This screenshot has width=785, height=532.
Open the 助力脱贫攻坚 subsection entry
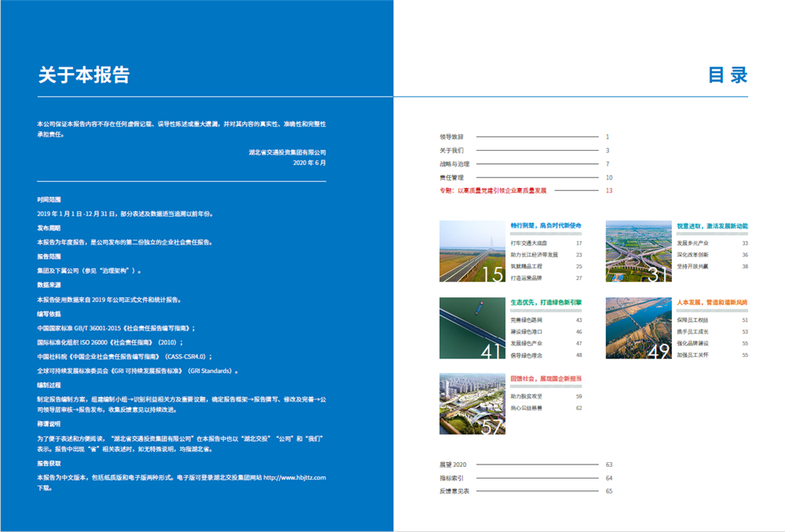(526, 396)
